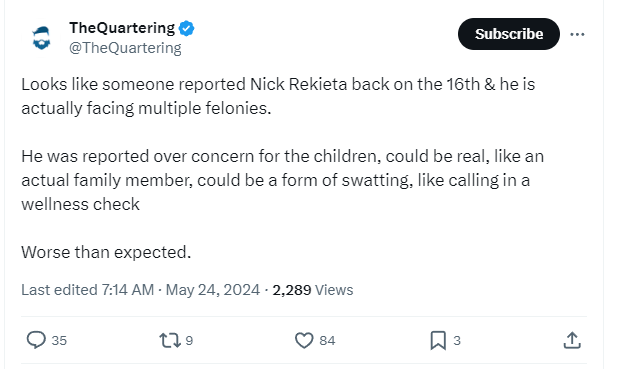The width and height of the screenshot is (631, 369).
Task: View edit history via Last edited
Action: coord(87,290)
